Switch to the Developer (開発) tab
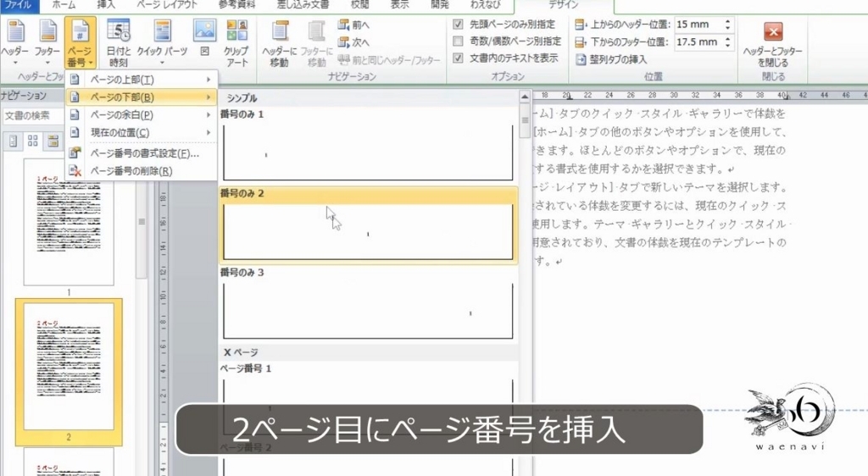The height and width of the screenshot is (476, 868). (x=440, y=5)
